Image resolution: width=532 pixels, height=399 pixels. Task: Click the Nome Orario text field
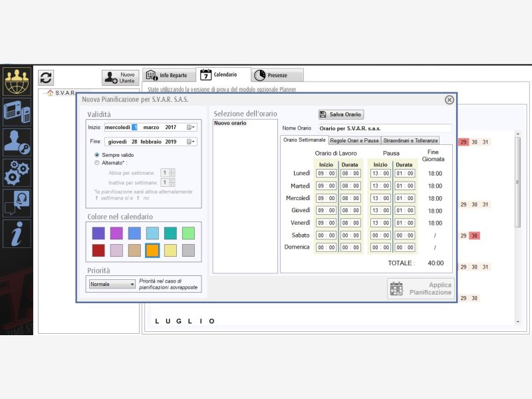pyautogui.click(x=383, y=128)
